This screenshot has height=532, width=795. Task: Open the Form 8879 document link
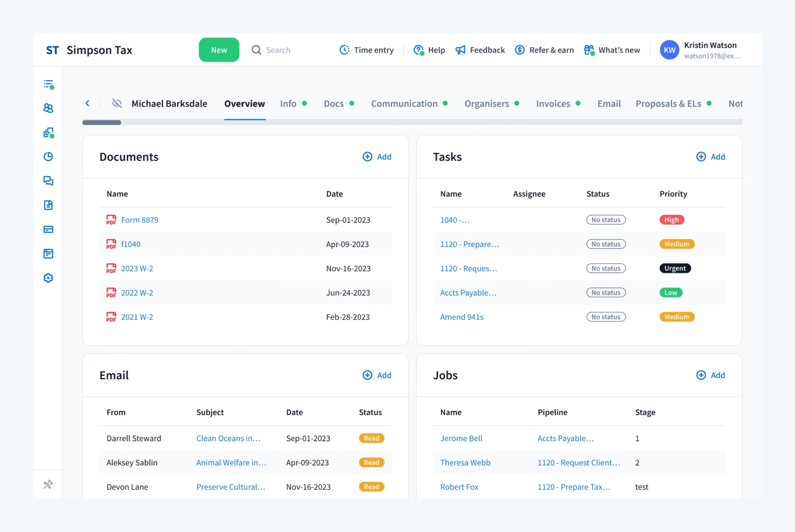(140, 220)
